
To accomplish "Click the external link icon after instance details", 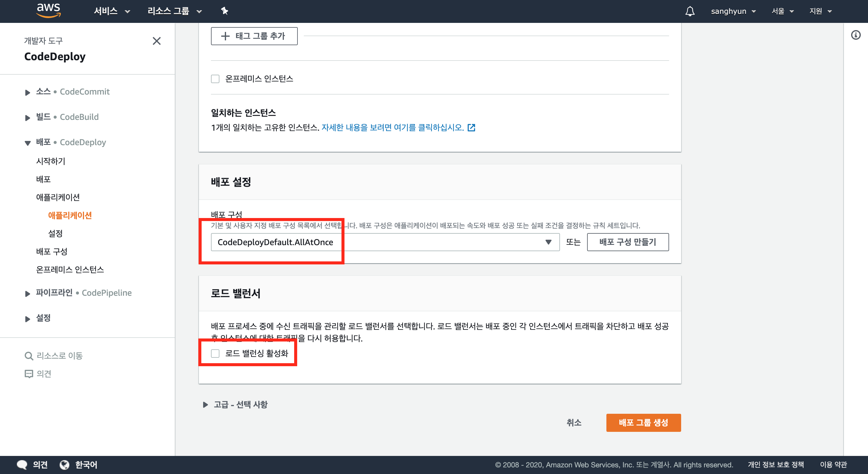I will click(x=471, y=128).
